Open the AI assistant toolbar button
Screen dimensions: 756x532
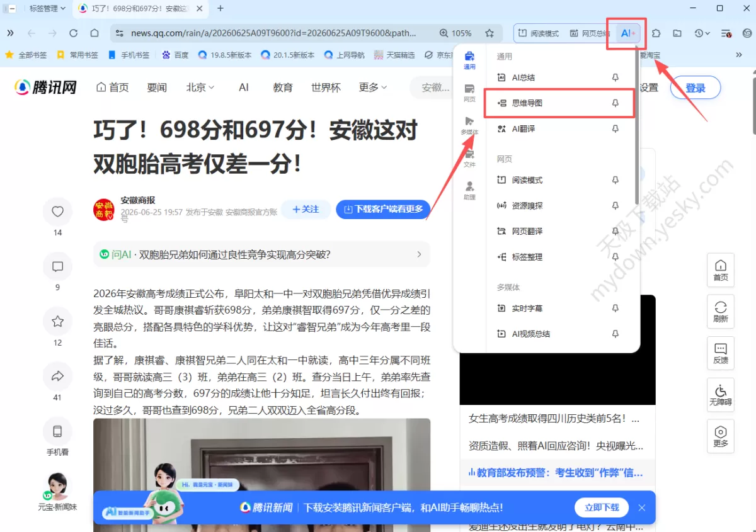click(x=628, y=33)
